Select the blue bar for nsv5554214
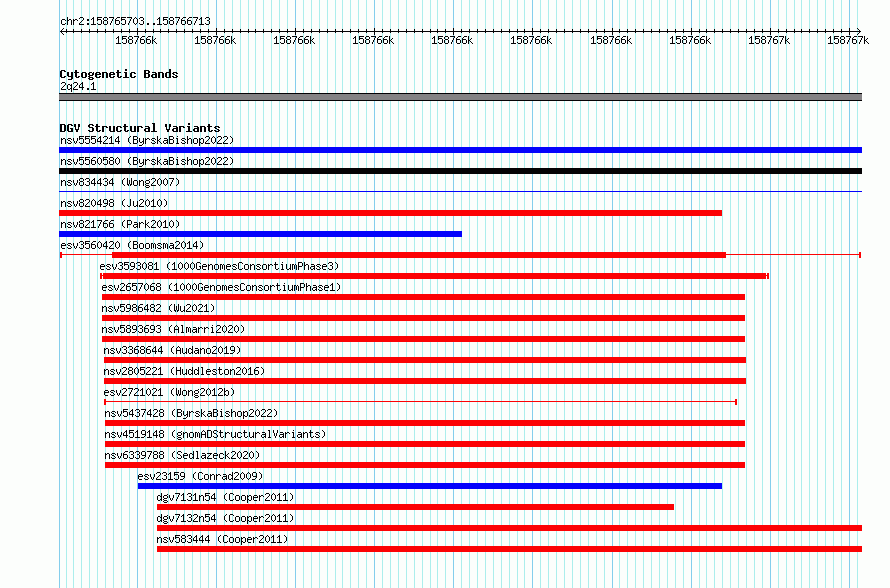This screenshot has height=588, width=890. (460, 150)
